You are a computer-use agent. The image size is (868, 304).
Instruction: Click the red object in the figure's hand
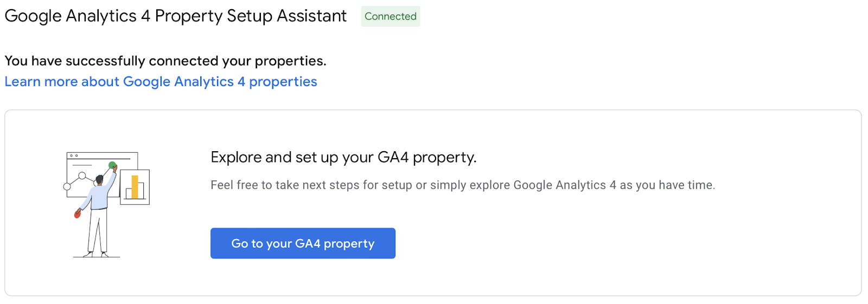click(x=78, y=214)
